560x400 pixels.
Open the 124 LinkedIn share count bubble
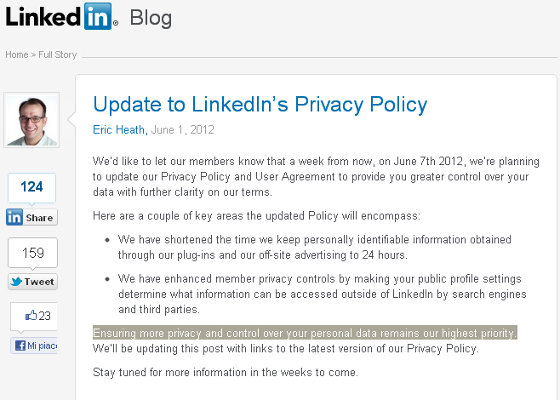point(32,188)
